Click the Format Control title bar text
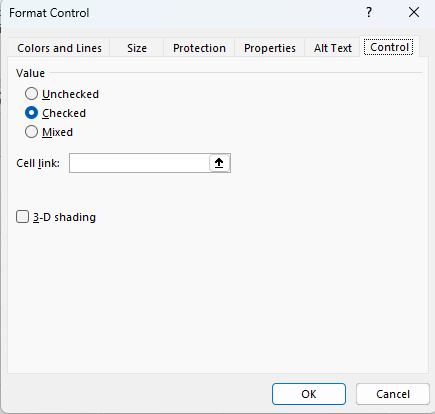This screenshot has height=414, width=435. pyautogui.click(x=49, y=13)
